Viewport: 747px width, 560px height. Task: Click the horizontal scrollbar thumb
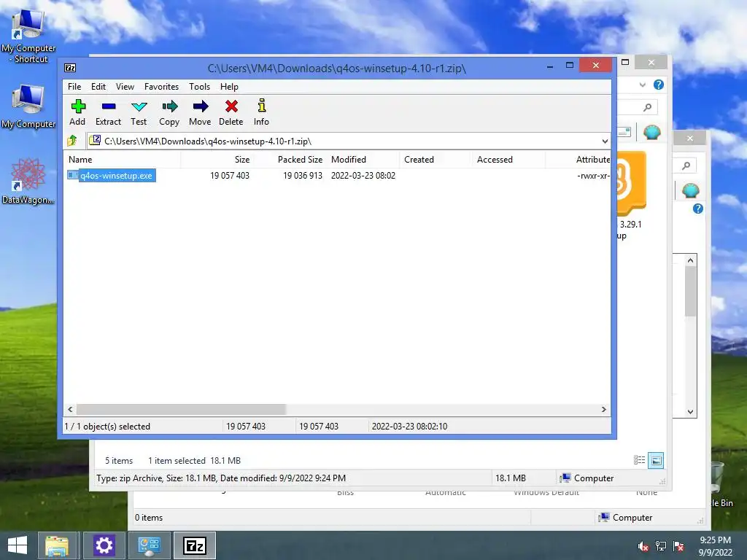tap(181, 410)
